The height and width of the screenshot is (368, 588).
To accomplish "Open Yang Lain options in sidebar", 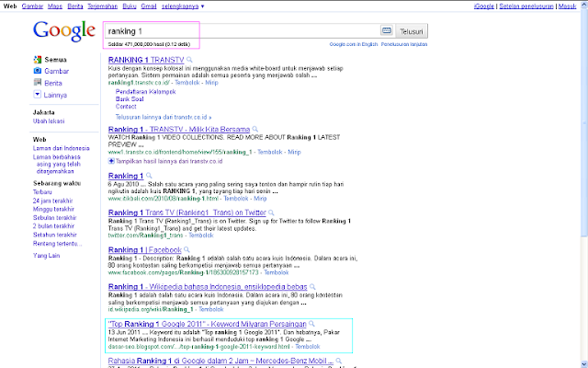I will pyautogui.click(x=47, y=256).
